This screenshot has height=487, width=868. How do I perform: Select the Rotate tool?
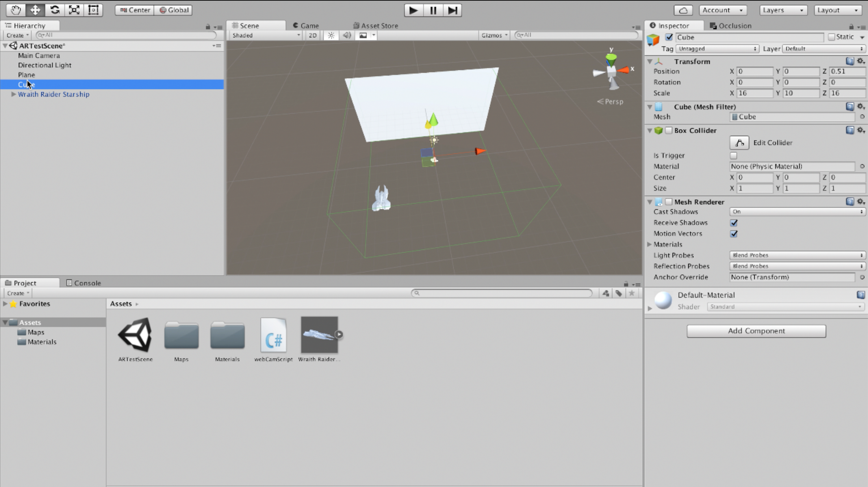point(55,10)
